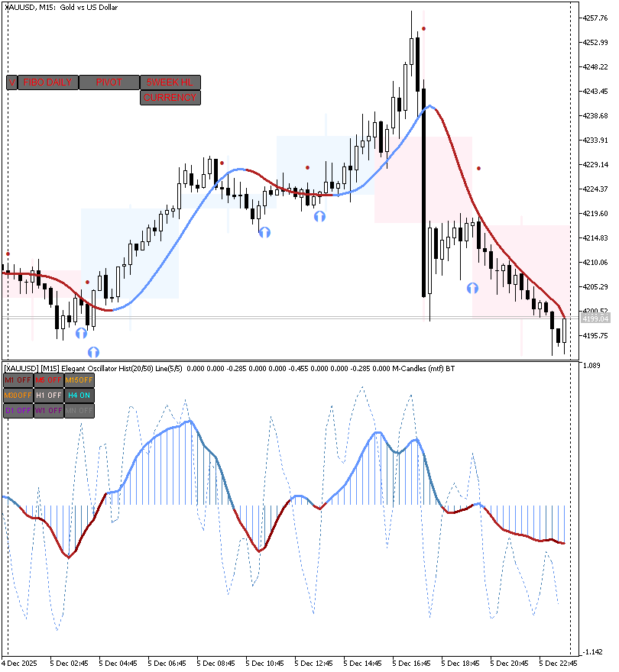Click the red dot above the 4257 price peak
Screen dimensions: 619x672
pos(424,29)
